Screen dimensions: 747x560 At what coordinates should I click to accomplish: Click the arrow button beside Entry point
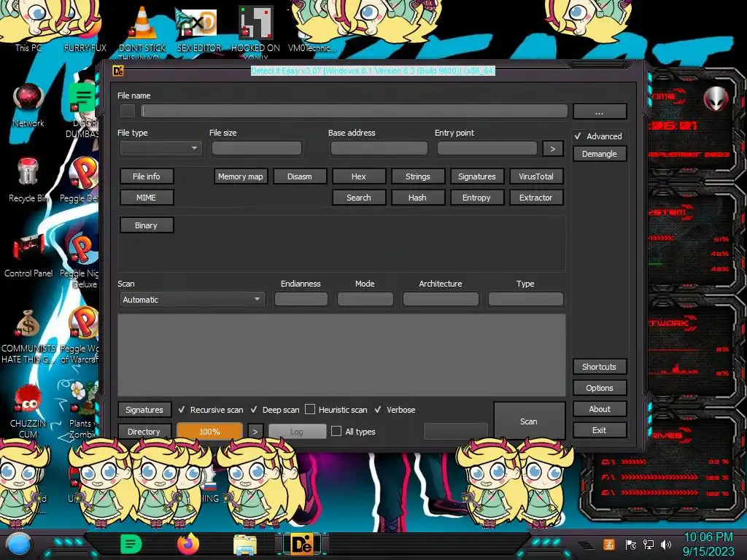553,149
